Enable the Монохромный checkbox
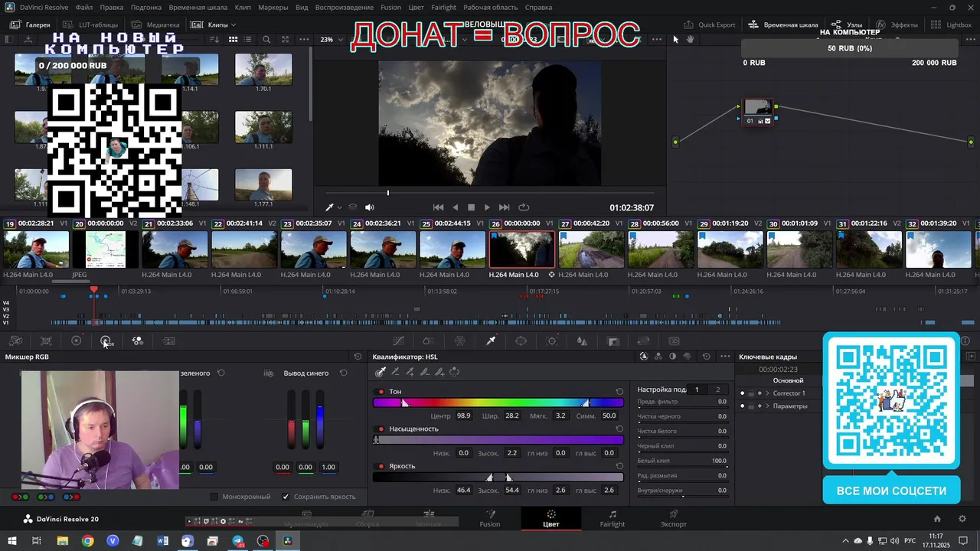The height and width of the screenshot is (551, 980). [x=214, y=497]
